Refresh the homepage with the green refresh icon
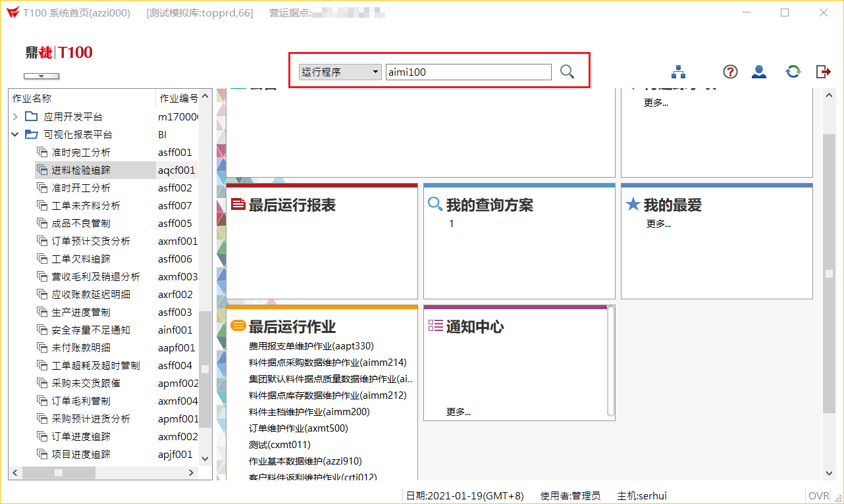Image resolution: width=844 pixels, height=504 pixels. 793,72
